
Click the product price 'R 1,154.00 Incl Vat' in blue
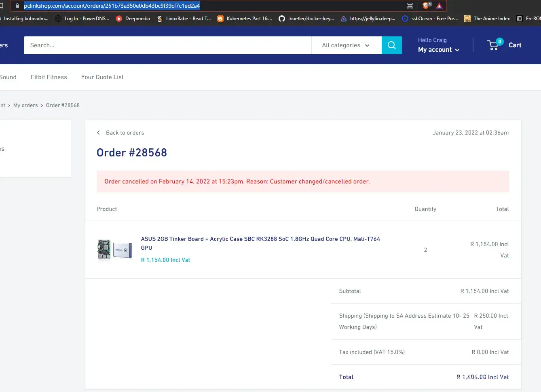click(x=165, y=260)
